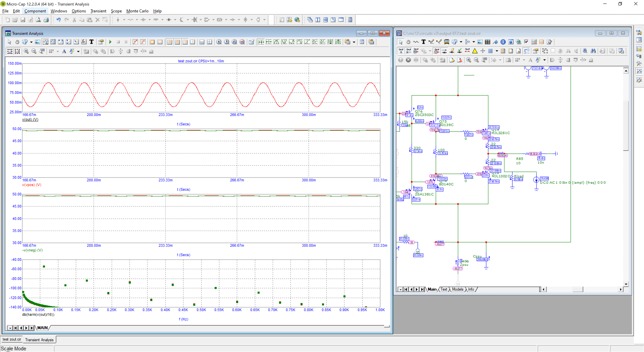The width and height of the screenshot is (644, 352).
Task: Click the Diode component icon in main toolbar
Action: pyautogui.click(x=169, y=20)
